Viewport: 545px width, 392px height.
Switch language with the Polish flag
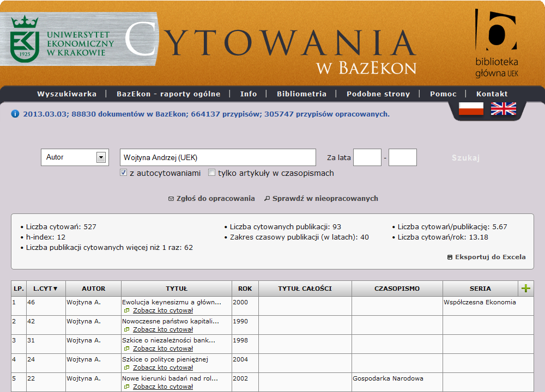pyautogui.click(x=471, y=109)
